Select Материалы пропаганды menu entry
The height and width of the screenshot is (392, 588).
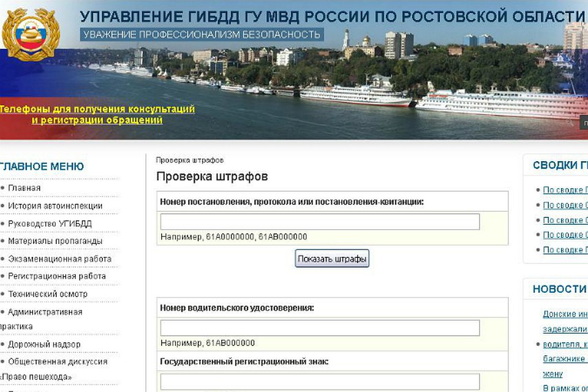click(55, 241)
